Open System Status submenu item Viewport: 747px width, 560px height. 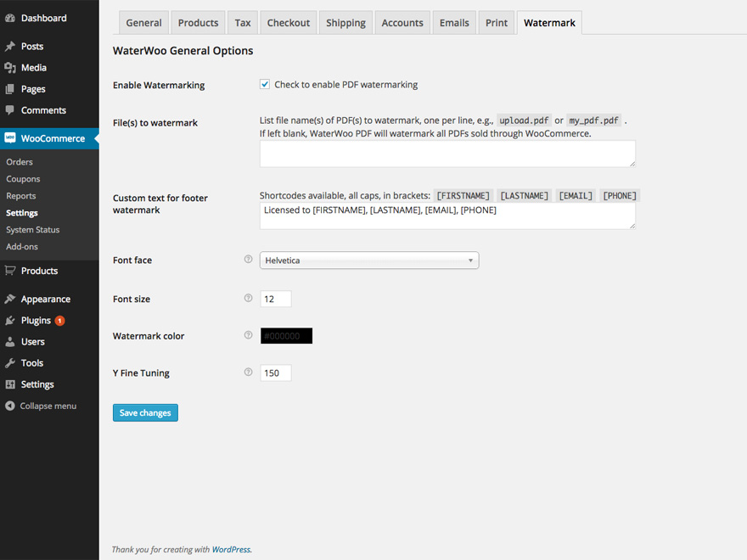click(x=33, y=230)
